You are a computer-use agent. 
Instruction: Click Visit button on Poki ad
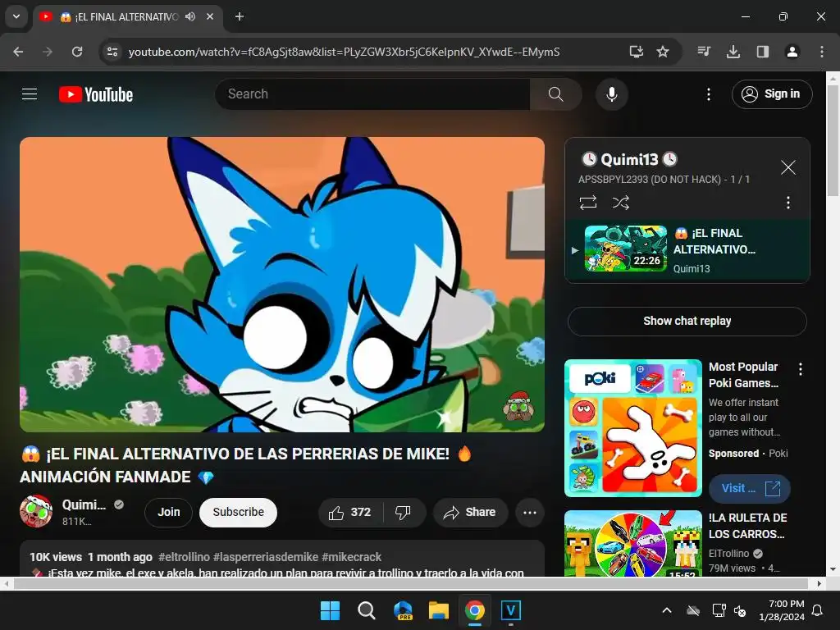(x=749, y=489)
